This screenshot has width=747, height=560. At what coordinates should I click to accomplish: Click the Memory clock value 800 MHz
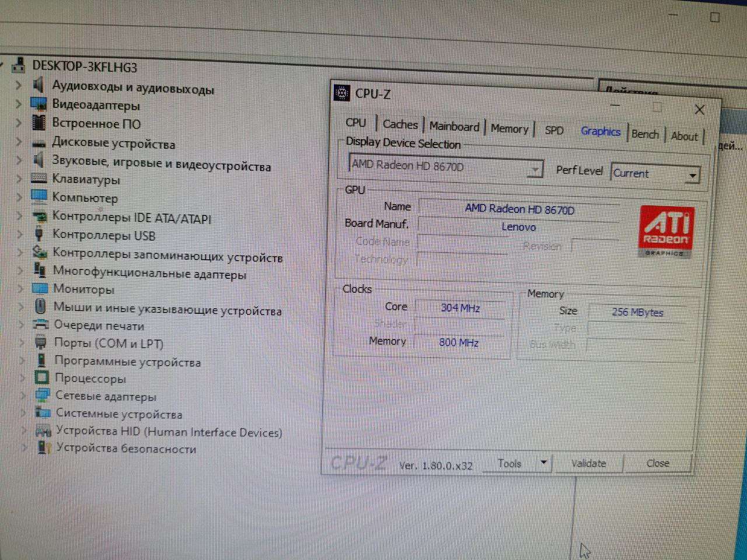click(459, 342)
